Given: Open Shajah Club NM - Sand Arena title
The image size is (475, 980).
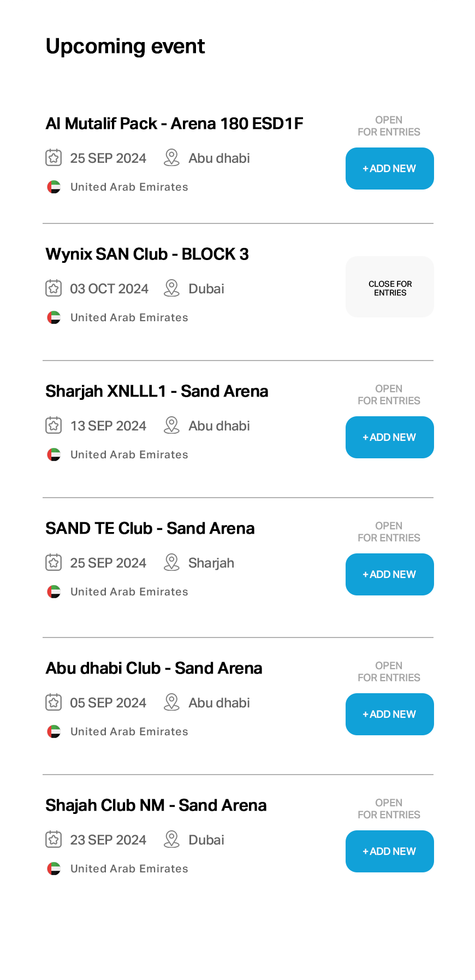Looking at the screenshot, I should pos(156,805).
